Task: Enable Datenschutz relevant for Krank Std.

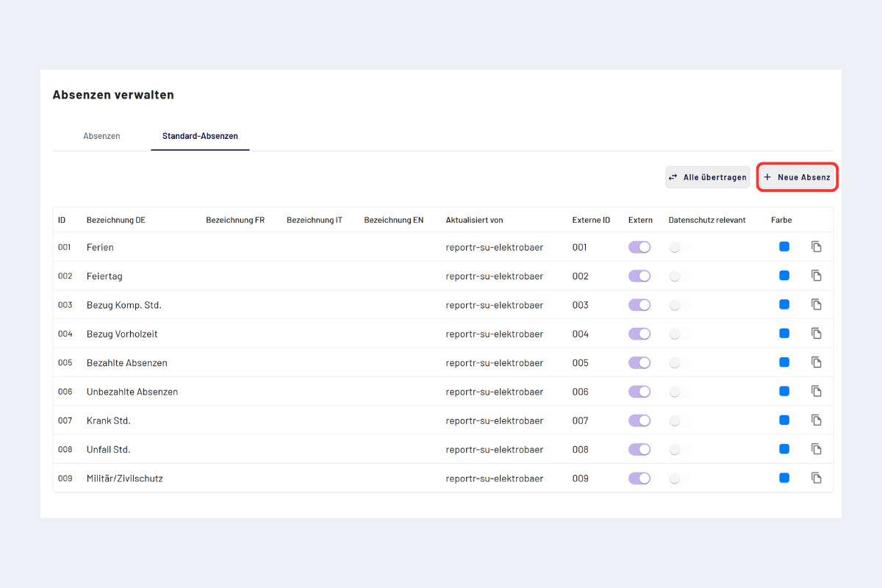Action: 679,420
